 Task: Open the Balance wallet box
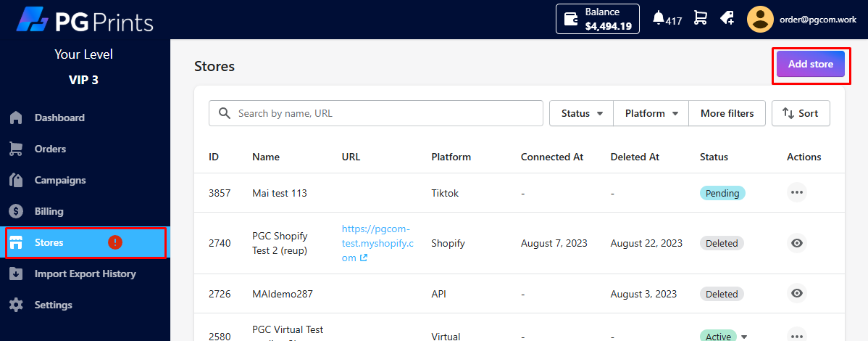(597, 19)
